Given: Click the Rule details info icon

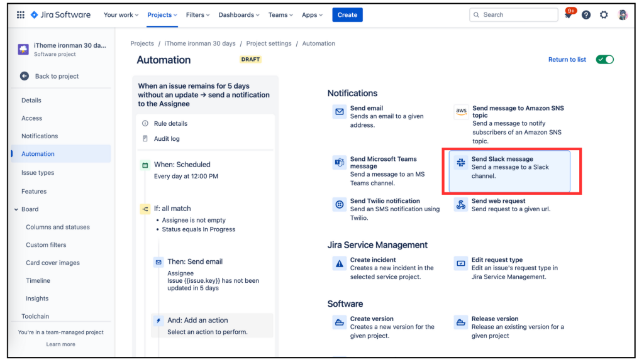Looking at the screenshot, I should tap(145, 124).
